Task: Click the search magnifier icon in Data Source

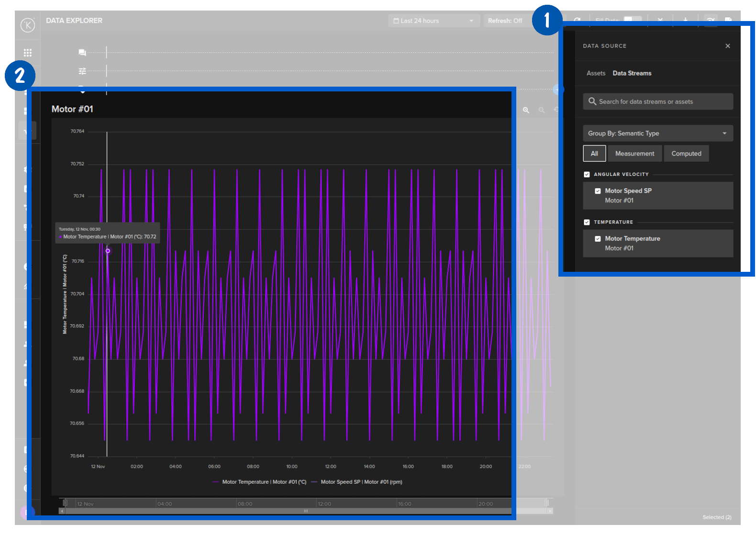Action: 592,101
